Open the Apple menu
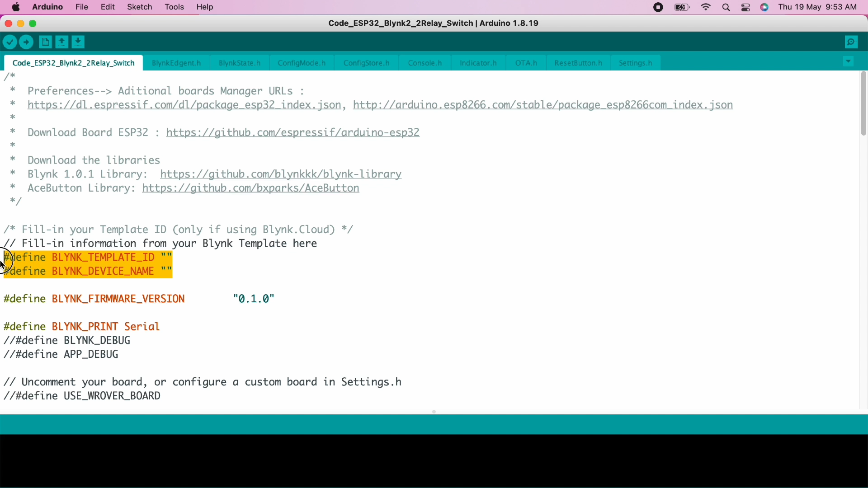This screenshot has height=488, width=868. coord(15,7)
